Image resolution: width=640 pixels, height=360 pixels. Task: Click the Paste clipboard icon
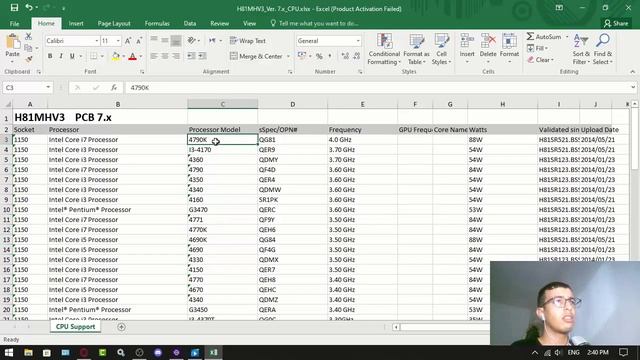tap(13, 42)
